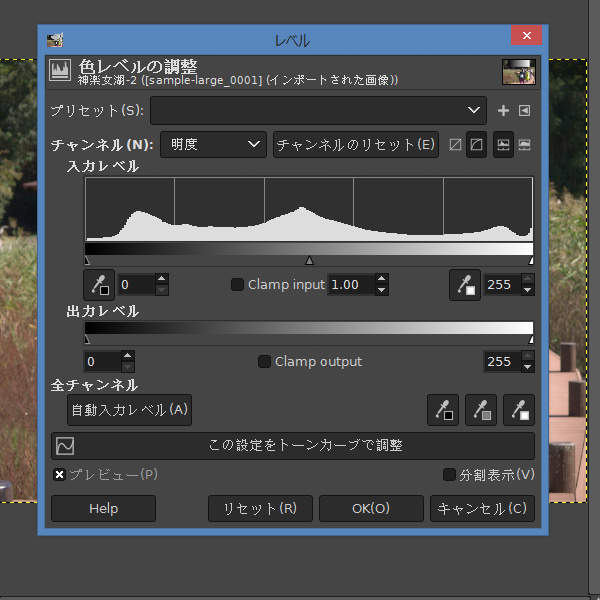Enable the Clamp output checkbox
The width and height of the screenshot is (600, 600).
(264, 362)
